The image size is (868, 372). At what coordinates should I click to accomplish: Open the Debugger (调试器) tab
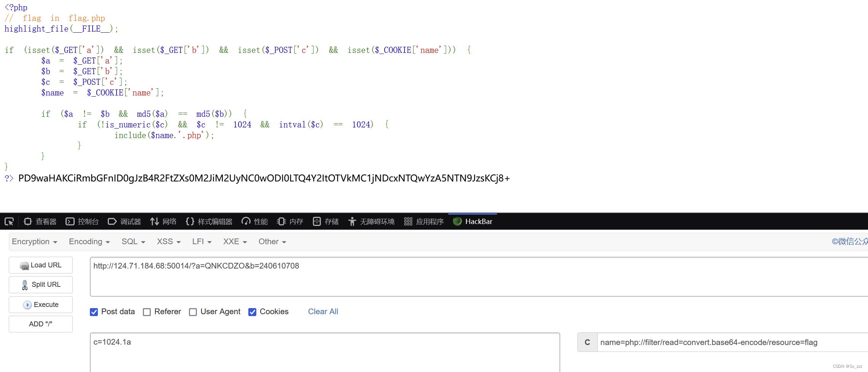(125, 221)
